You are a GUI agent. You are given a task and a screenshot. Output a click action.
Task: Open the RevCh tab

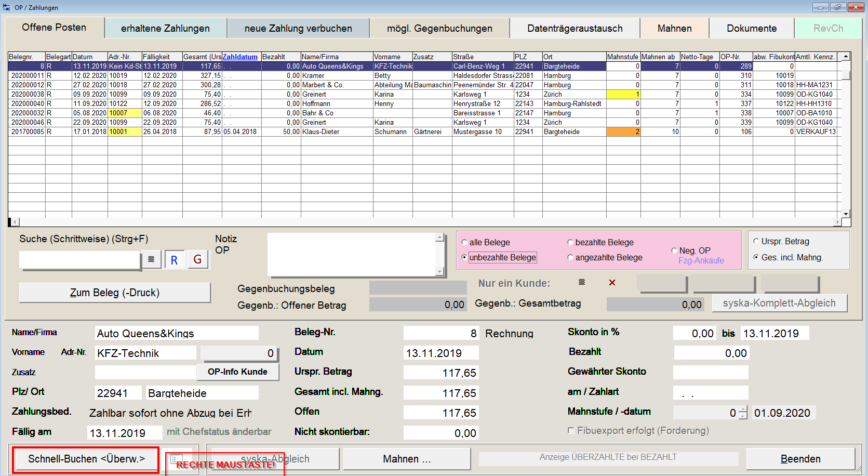pyautogui.click(x=828, y=28)
